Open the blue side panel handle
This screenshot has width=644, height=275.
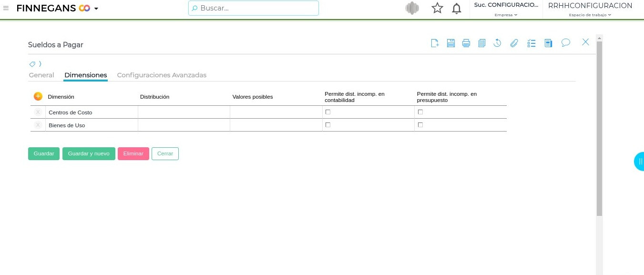639,162
